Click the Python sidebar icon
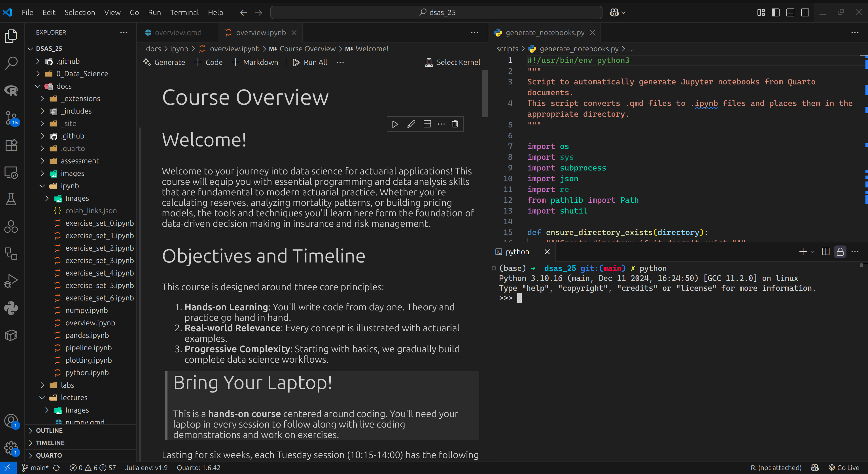The height and width of the screenshot is (474, 868). tap(11, 308)
